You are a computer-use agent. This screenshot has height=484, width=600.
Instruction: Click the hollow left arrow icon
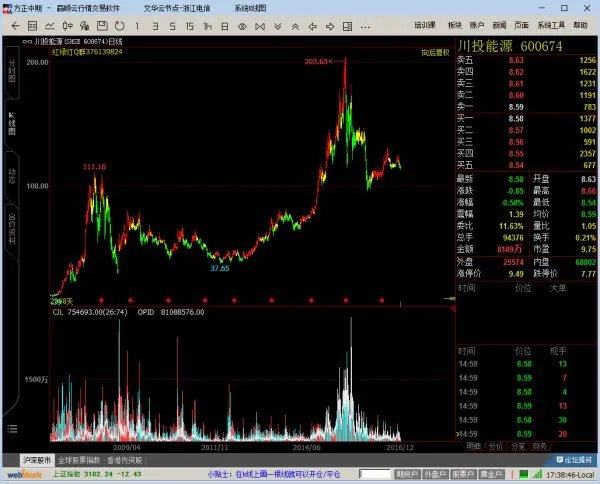(x=313, y=26)
